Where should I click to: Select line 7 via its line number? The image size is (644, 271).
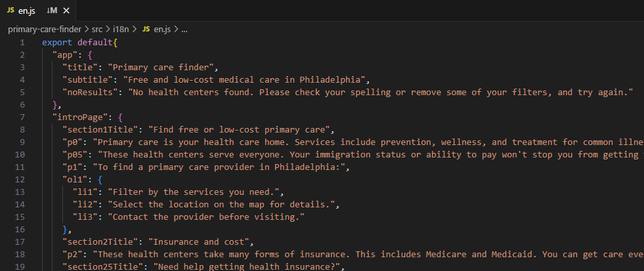(22, 117)
